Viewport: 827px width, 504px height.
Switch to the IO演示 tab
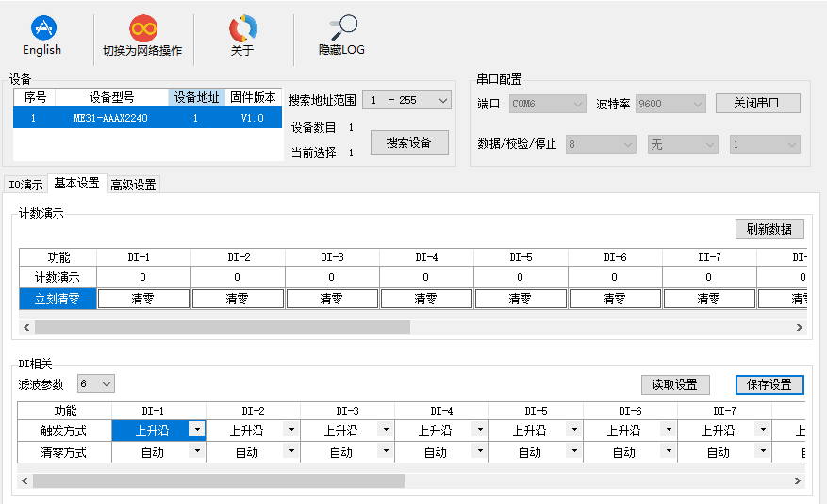(25, 185)
